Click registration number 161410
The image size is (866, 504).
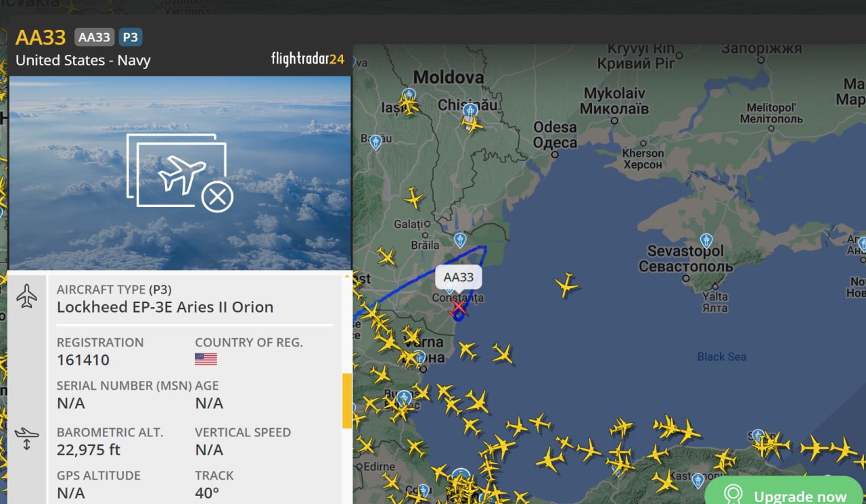[83, 360]
